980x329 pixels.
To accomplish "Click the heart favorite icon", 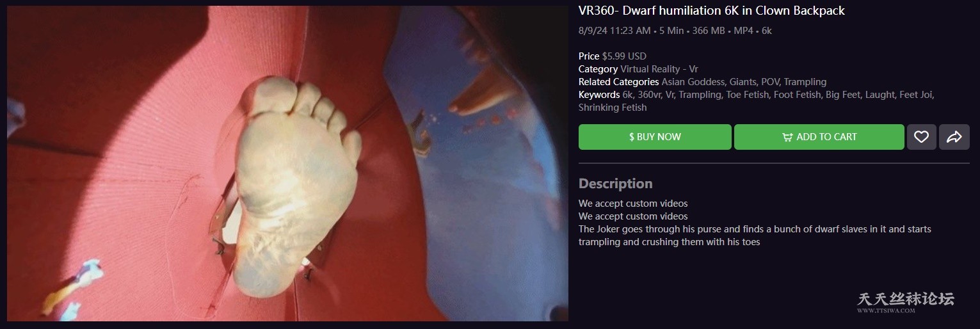I will pyautogui.click(x=921, y=137).
